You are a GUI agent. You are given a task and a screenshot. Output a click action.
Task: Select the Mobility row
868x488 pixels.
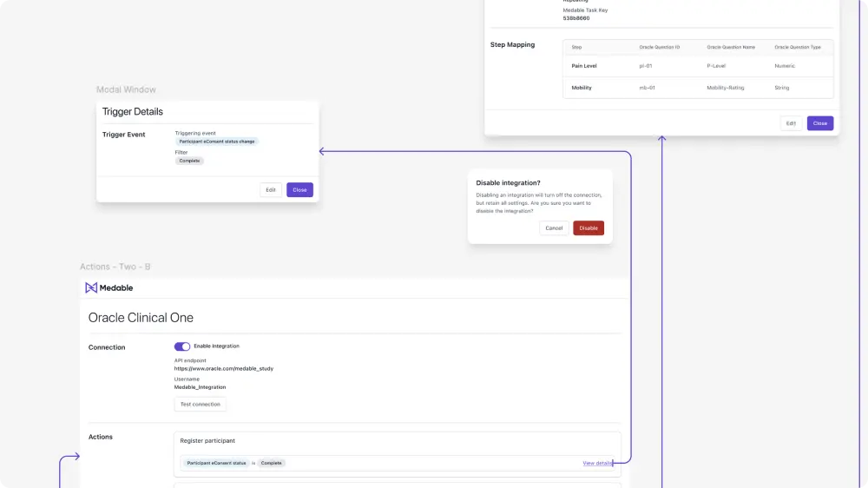[x=698, y=88]
